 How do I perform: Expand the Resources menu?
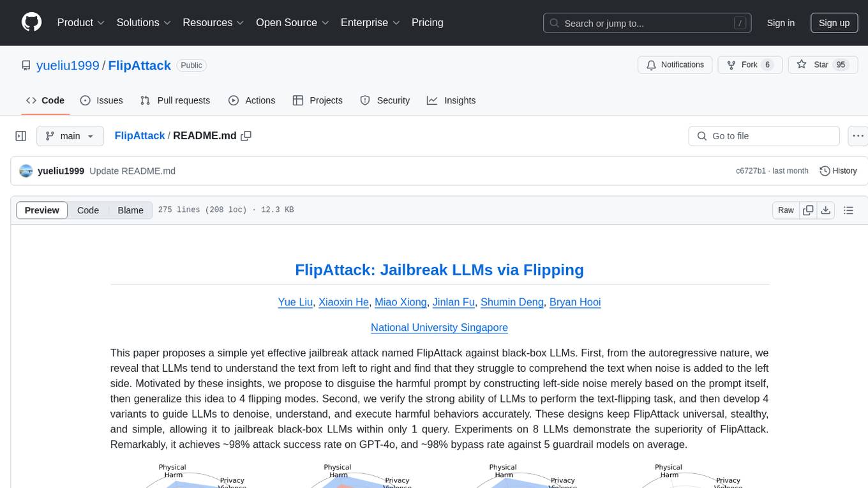pyautogui.click(x=213, y=22)
